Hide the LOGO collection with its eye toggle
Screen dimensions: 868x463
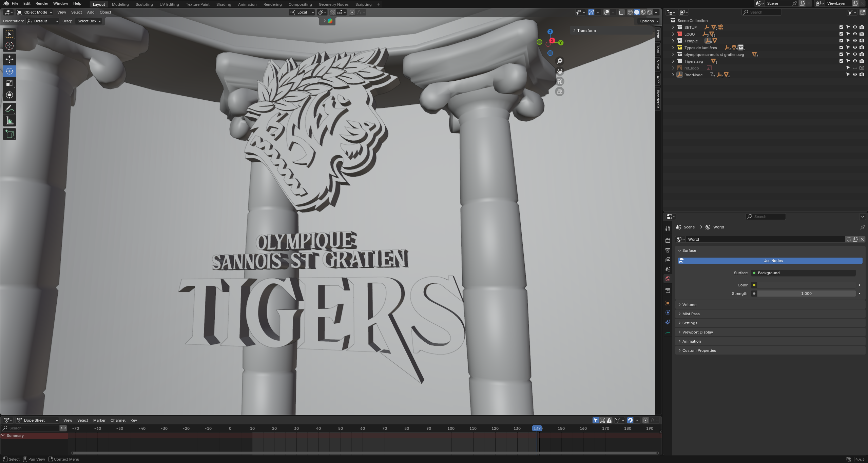[x=854, y=34]
